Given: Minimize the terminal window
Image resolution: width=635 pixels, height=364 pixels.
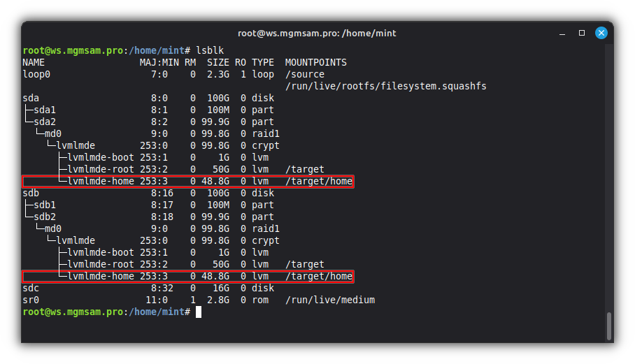Looking at the screenshot, I should (x=562, y=33).
